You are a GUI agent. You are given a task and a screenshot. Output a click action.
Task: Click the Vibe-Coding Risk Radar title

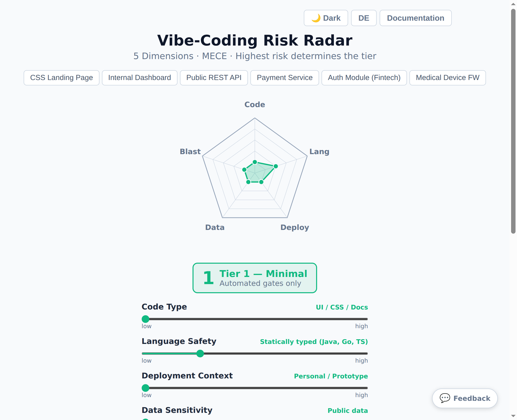[255, 40]
